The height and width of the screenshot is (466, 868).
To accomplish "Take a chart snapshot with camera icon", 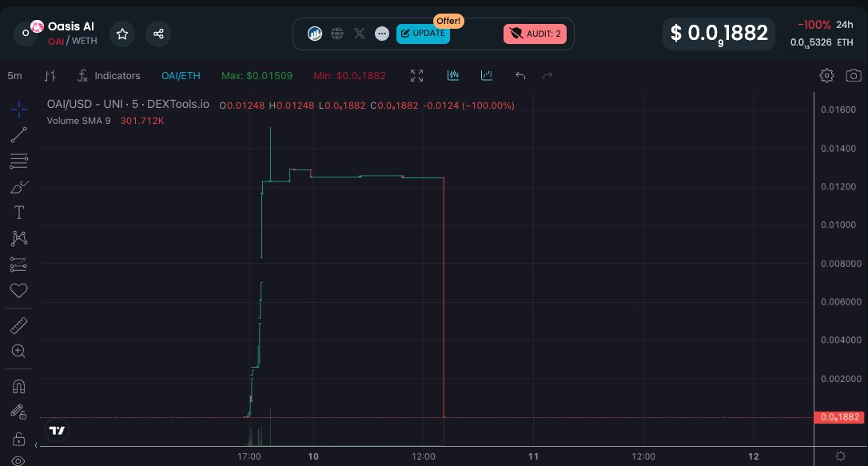I will pos(854,76).
